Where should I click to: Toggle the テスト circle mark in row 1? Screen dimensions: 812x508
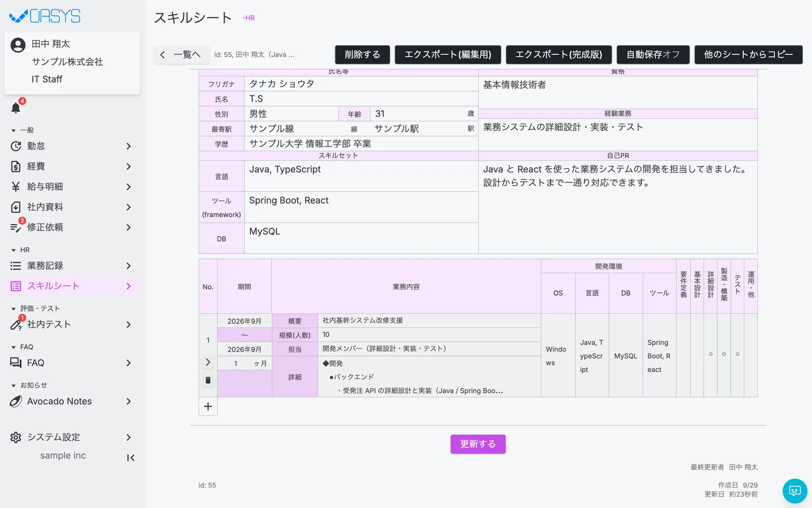738,354
